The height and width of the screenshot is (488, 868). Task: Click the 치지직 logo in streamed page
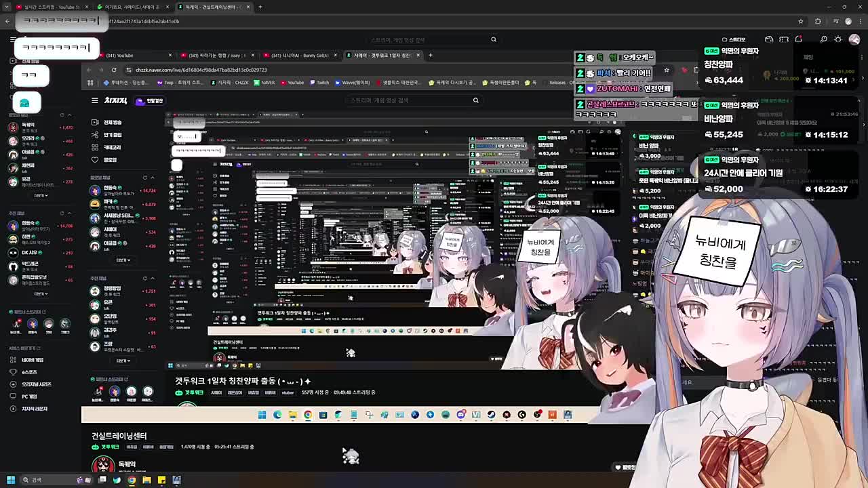(x=116, y=101)
